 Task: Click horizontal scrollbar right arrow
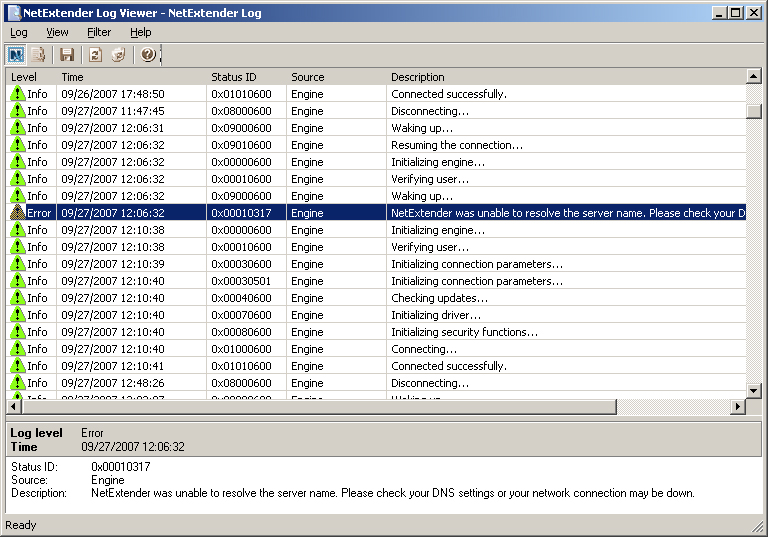click(x=738, y=406)
